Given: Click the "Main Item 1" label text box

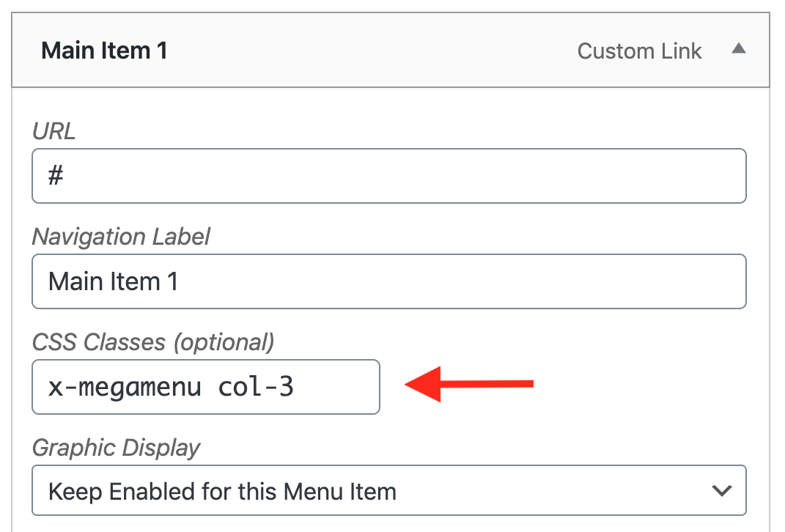Looking at the screenshot, I should [x=388, y=281].
